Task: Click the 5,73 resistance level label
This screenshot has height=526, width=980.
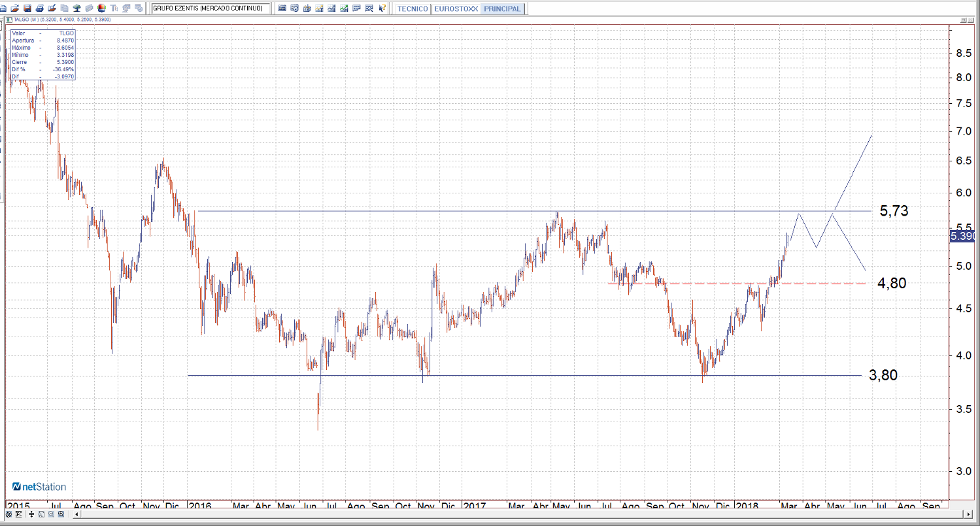Action: click(894, 211)
